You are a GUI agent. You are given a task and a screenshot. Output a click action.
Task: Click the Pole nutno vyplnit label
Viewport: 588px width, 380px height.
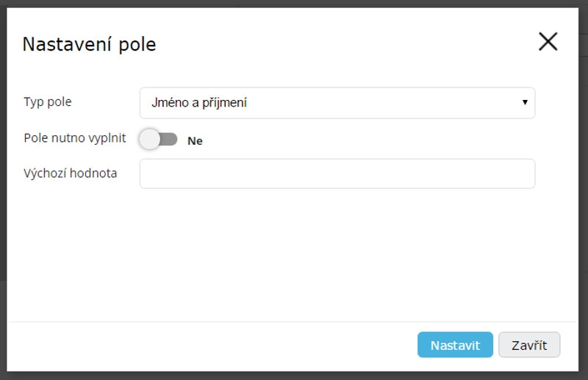[x=75, y=138]
